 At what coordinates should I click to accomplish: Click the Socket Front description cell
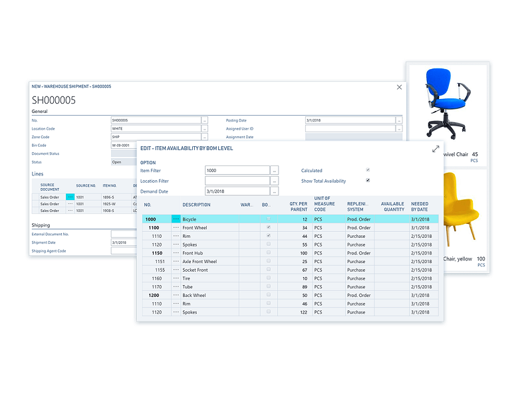(x=209, y=270)
